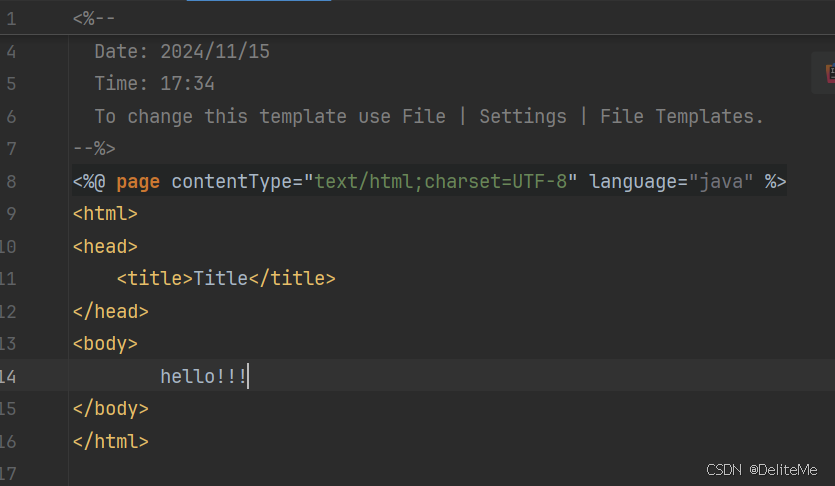Click the 'page' directive keyword
The height and width of the screenshot is (486, 835).
click(138, 182)
